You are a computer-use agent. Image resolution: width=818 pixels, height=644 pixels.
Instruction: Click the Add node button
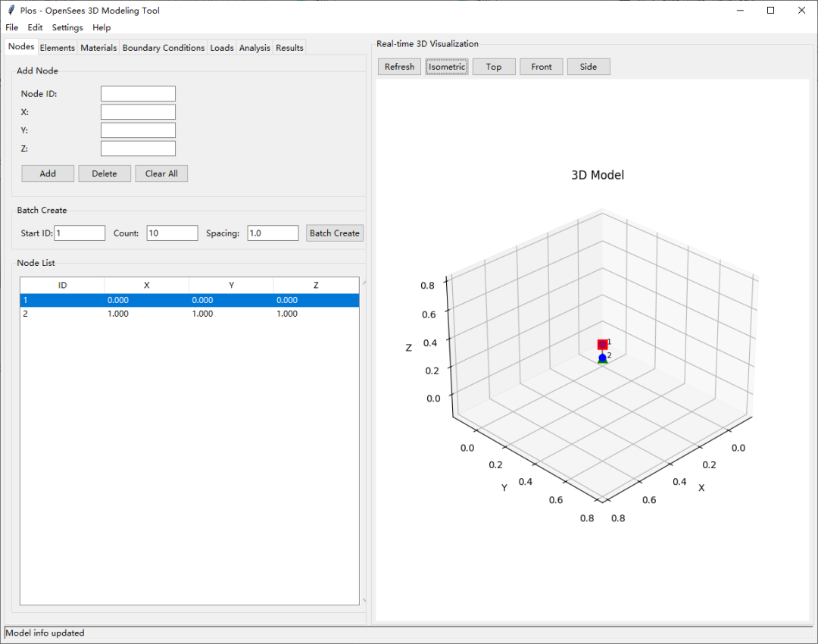[x=48, y=174]
